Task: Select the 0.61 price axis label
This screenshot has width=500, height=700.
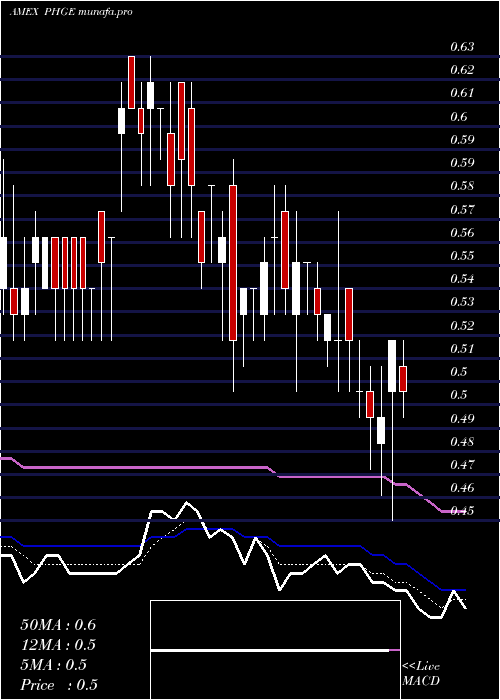Action: (462, 93)
